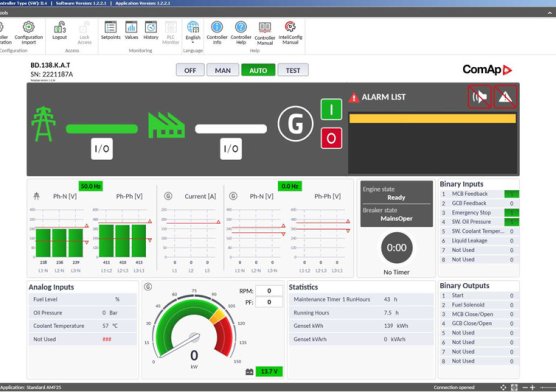Switch controller mode to MAN
This screenshot has width=556, height=392.
coord(223,70)
